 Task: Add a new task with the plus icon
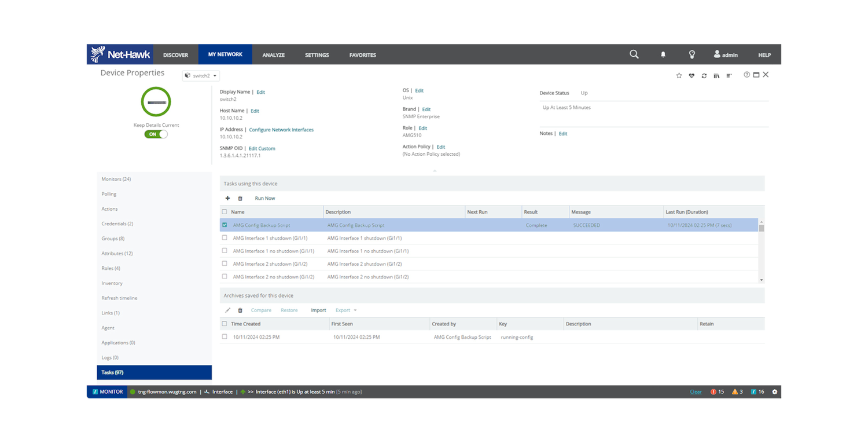[x=227, y=198]
